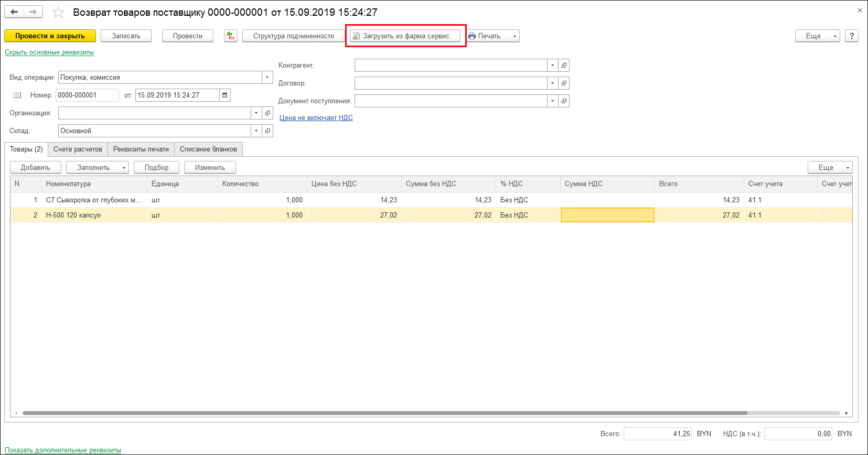
Task: Click the Цена не включает НДС link
Action: click(316, 118)
